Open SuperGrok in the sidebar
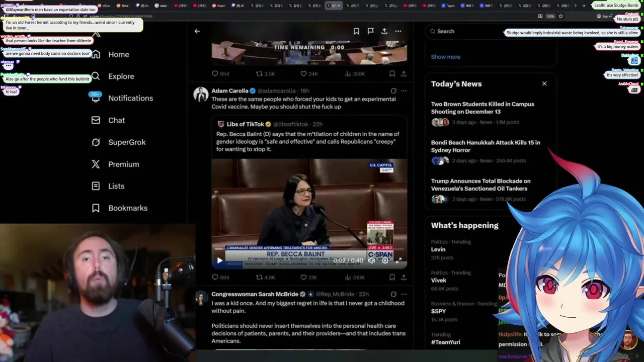Viewport: 644px width, 362px height. click(x=118, y=142)
